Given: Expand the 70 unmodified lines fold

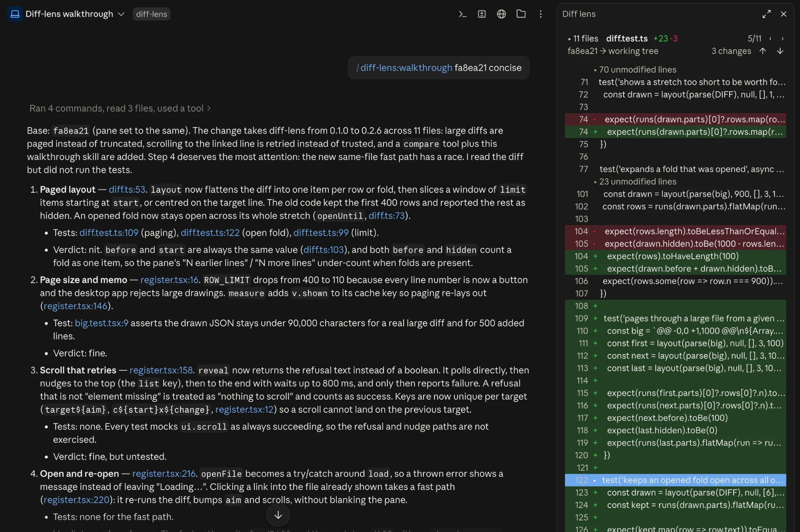Looking at the screenshot, I should [635, 70].
